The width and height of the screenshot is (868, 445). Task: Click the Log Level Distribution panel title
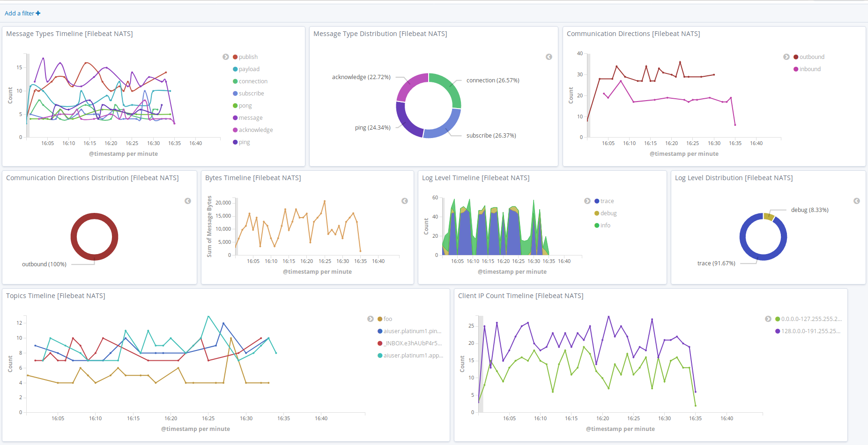pyautogui.click(x=734, y=178)
